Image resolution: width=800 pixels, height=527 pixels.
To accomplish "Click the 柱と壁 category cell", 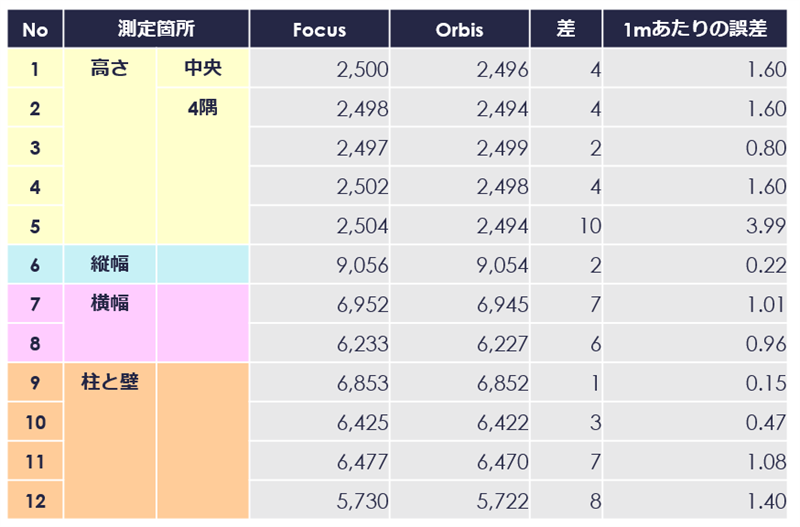I will (109, 382).
